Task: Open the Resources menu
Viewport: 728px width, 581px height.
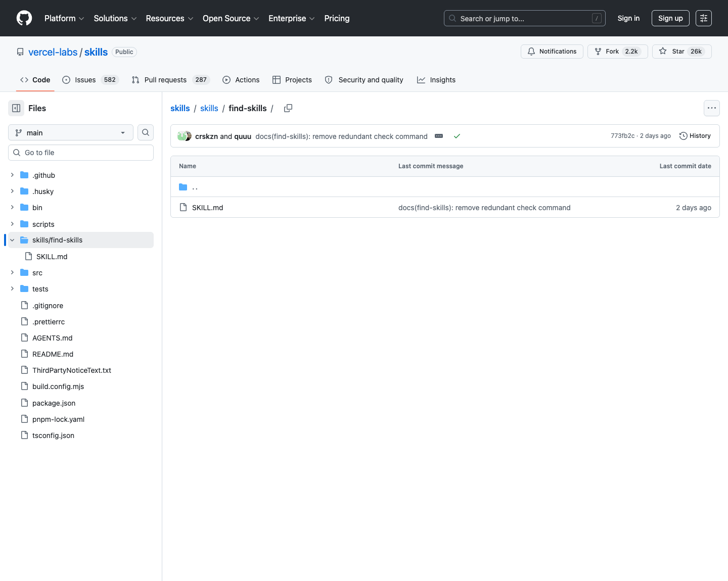Action: (x=169, y=18)
